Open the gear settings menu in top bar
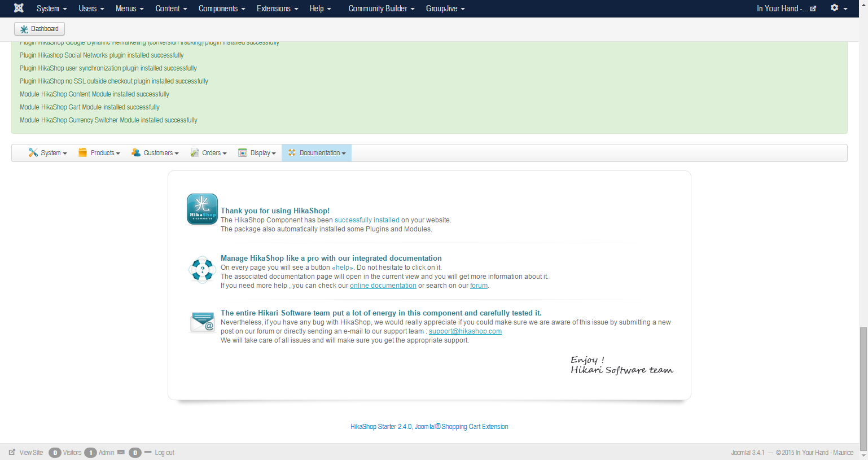868x460 pixels. tap(839, 8)
